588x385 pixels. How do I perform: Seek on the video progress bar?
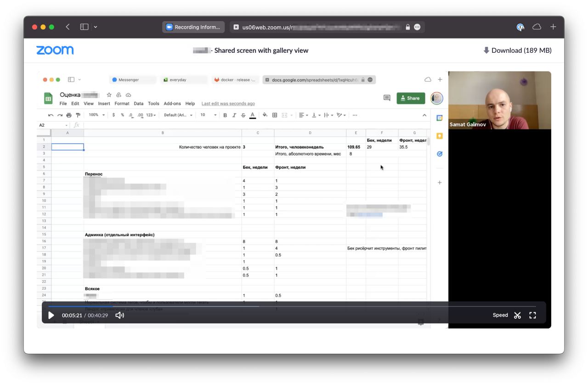(292, 306)
